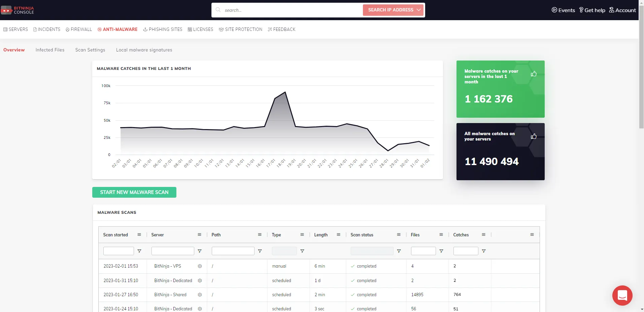Click the Get help icon
Screen dimensions: 644x312
point(581,10)
